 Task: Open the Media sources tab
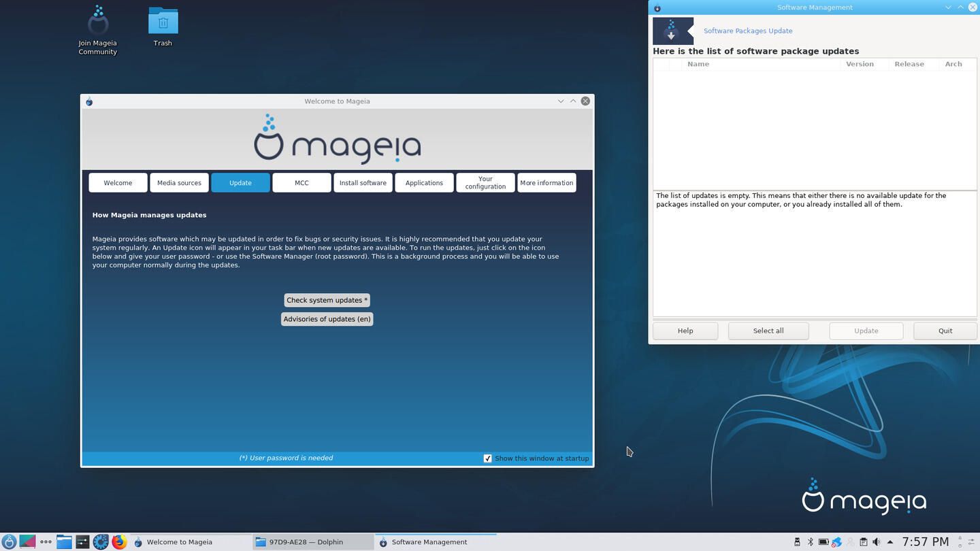179,183
